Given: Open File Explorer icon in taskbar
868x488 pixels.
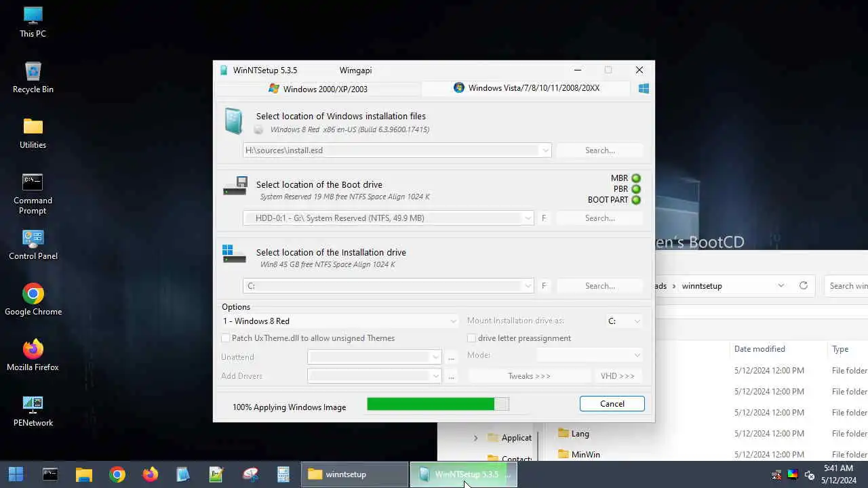Looking at the screenshot, I should [83, 474].
